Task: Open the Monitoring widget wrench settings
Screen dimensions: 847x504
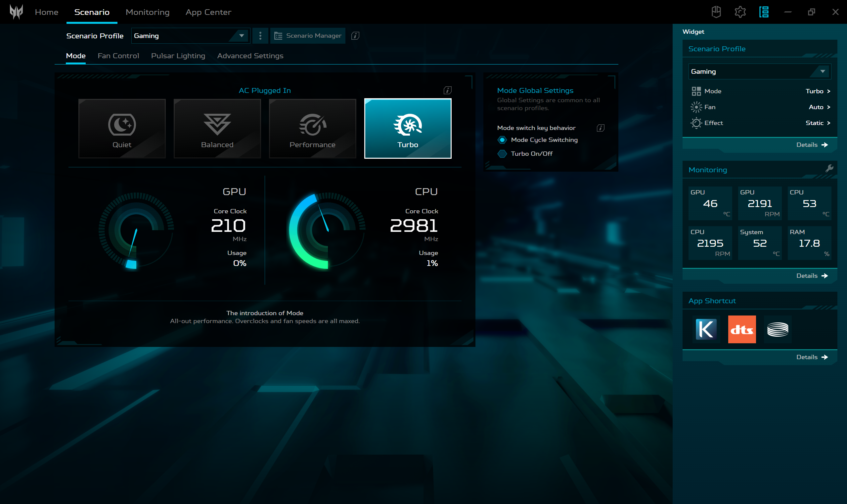Action: point(830,168)
